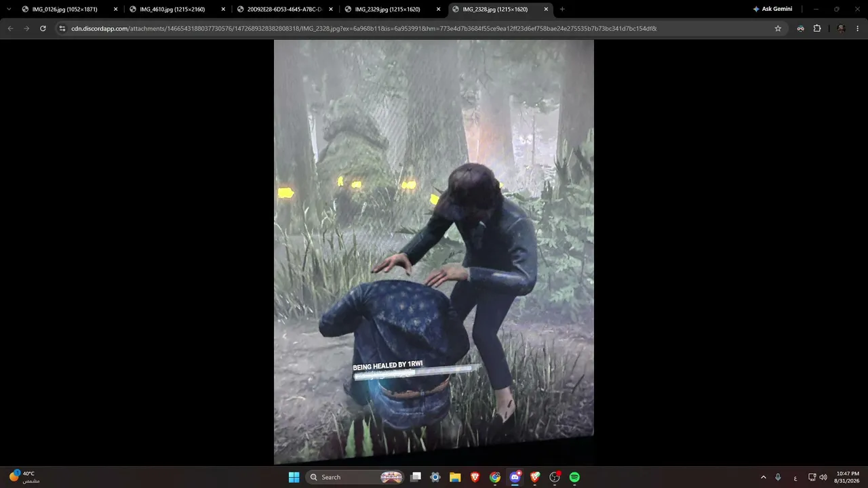Close the IMG_2329.jpg tab

[438, 9]
